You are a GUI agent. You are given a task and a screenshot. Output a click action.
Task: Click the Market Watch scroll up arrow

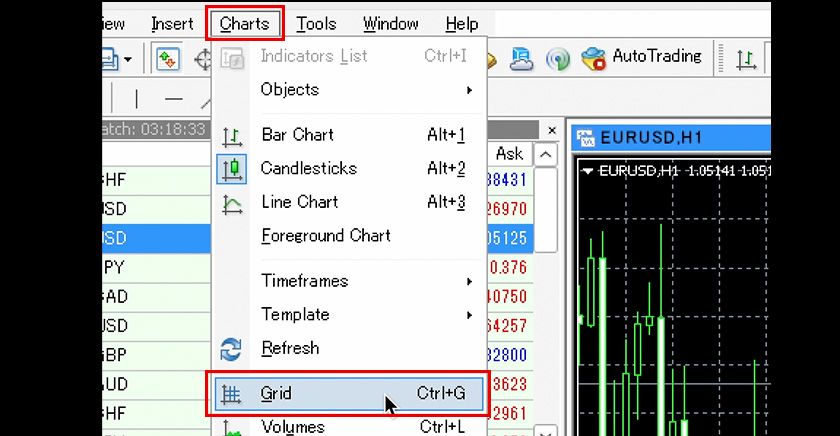(545, 155)
